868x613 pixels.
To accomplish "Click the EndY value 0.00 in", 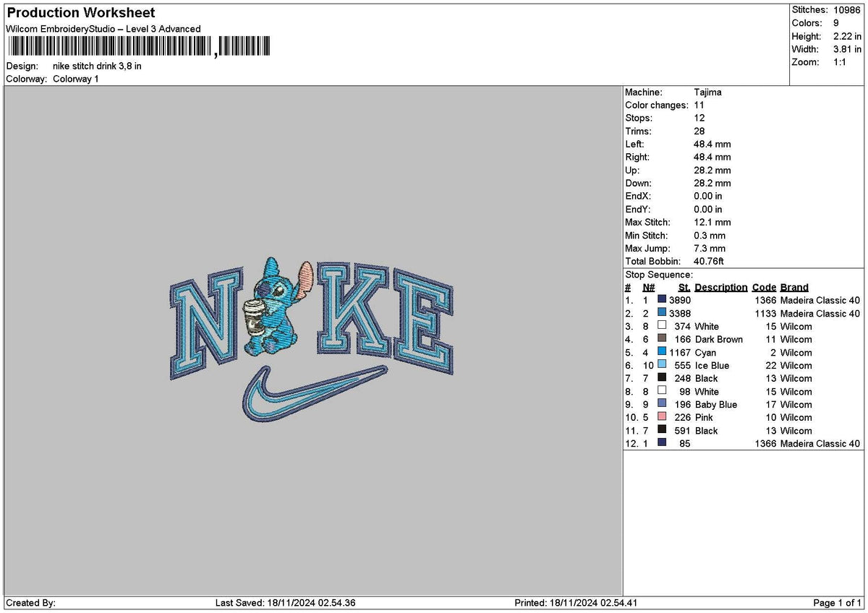I will pos(708,209).
